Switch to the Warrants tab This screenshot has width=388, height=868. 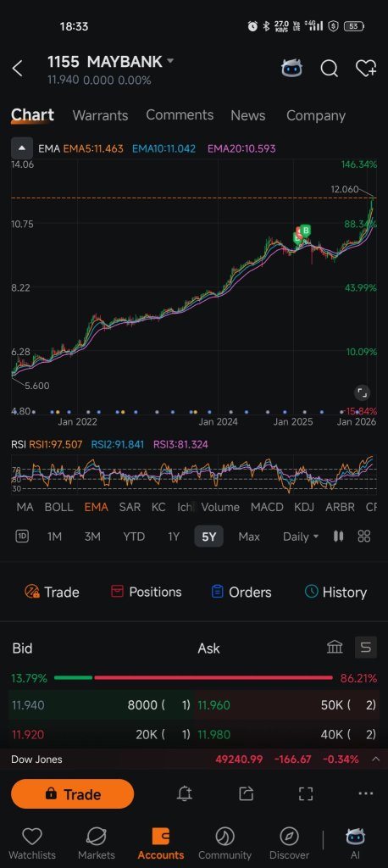100,115
